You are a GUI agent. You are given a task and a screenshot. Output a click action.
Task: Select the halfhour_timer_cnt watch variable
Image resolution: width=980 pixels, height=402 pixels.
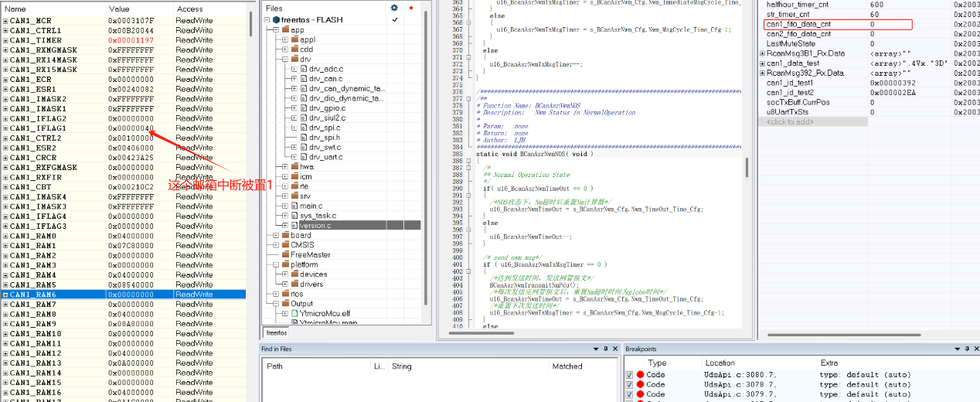click(798, 5)
